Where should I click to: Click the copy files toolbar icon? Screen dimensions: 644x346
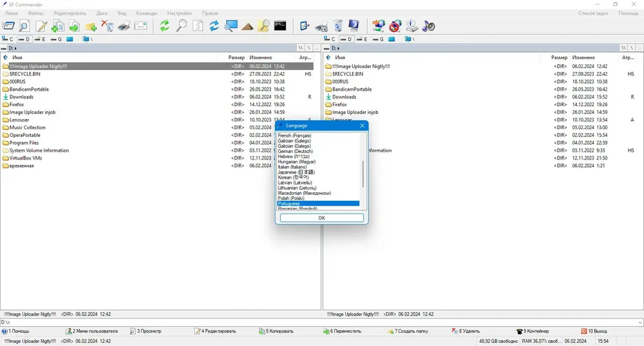pyautogui.click(x=57, y=26)
